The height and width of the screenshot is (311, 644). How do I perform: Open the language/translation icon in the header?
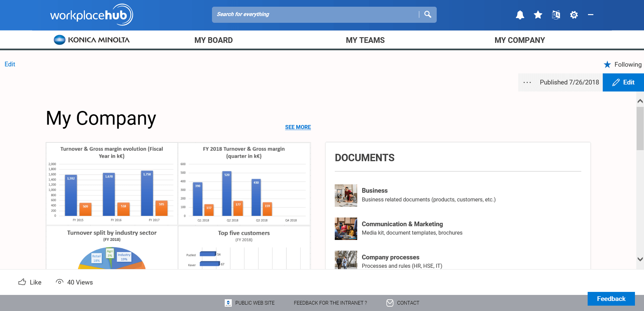(x=556, y=15)
